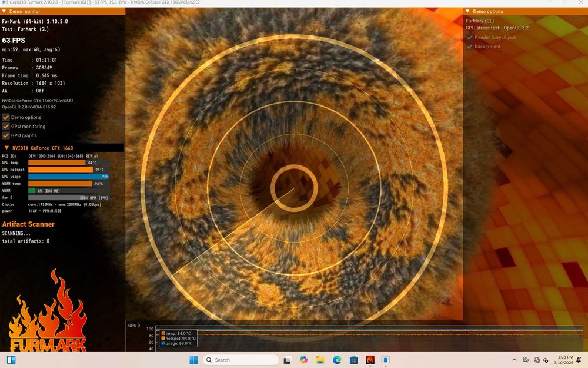Click the total artifacts count

click(x=25, y=241)
